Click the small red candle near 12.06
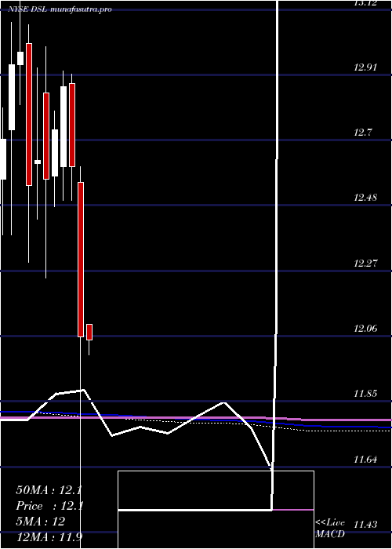 89,332
